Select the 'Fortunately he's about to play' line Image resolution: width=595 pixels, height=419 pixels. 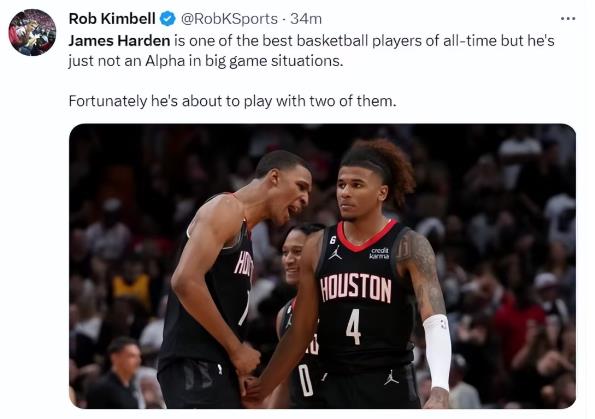point(232,101)
